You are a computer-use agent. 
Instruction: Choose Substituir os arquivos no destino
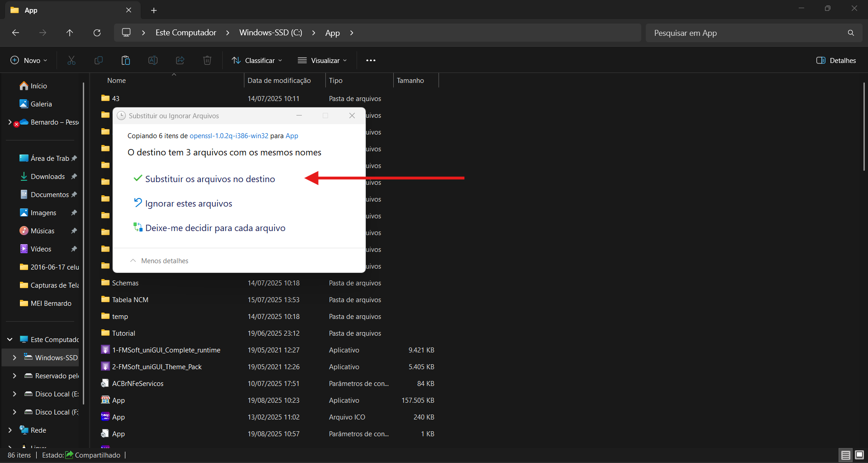(x=210, y=179)
